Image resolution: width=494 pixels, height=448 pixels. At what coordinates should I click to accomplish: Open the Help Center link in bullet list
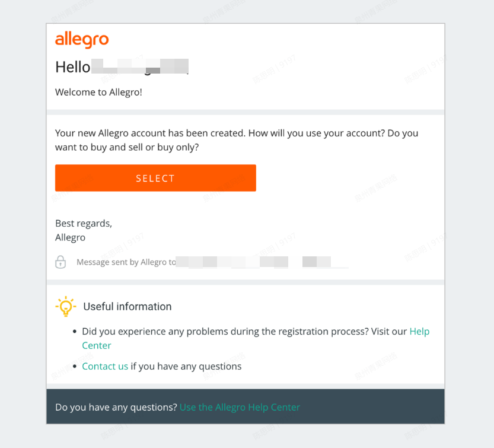pyautogui.click(x=419, y=332)
